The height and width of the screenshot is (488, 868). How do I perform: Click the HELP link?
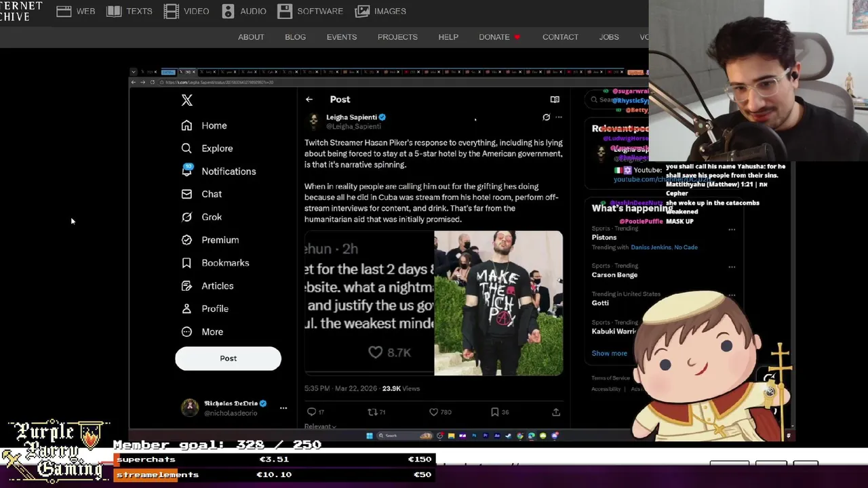point(448,37)
